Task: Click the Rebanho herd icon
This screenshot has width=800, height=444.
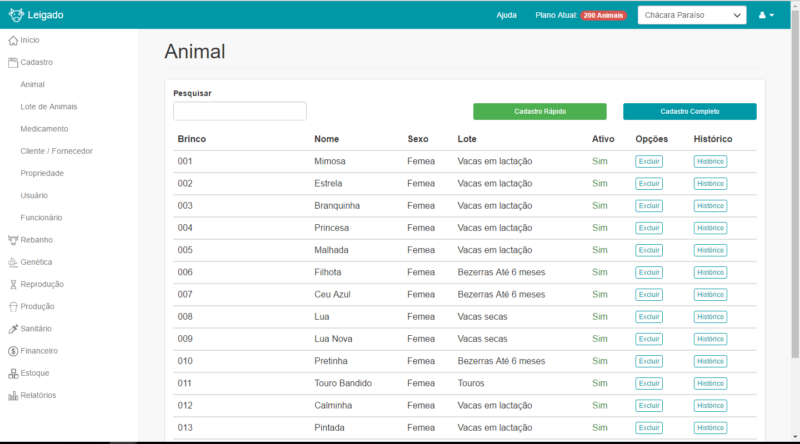Action: (x=13, y=240)
